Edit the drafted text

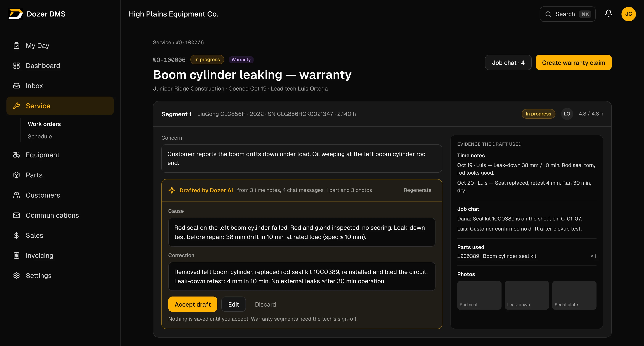pyautogui.click(x=233, y=304)
